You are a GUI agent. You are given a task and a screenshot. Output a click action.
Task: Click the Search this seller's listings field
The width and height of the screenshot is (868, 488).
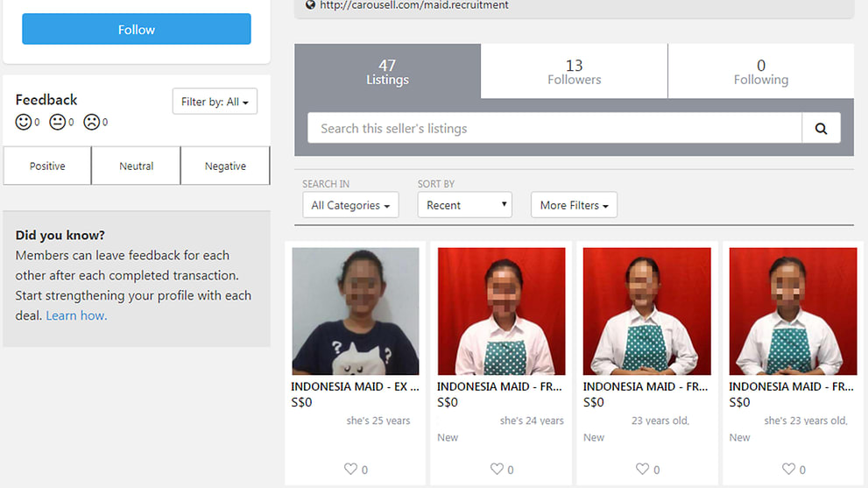click(554, 129)
